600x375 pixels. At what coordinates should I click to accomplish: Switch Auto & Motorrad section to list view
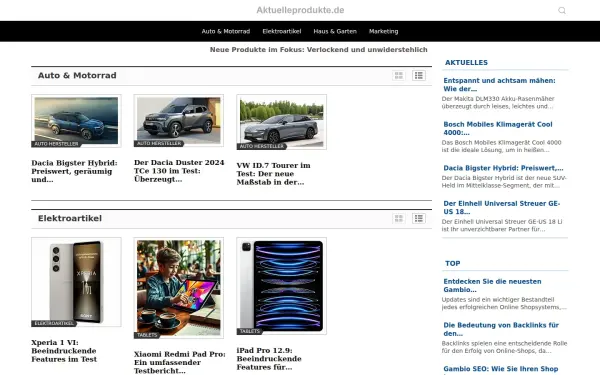[419, 75]
